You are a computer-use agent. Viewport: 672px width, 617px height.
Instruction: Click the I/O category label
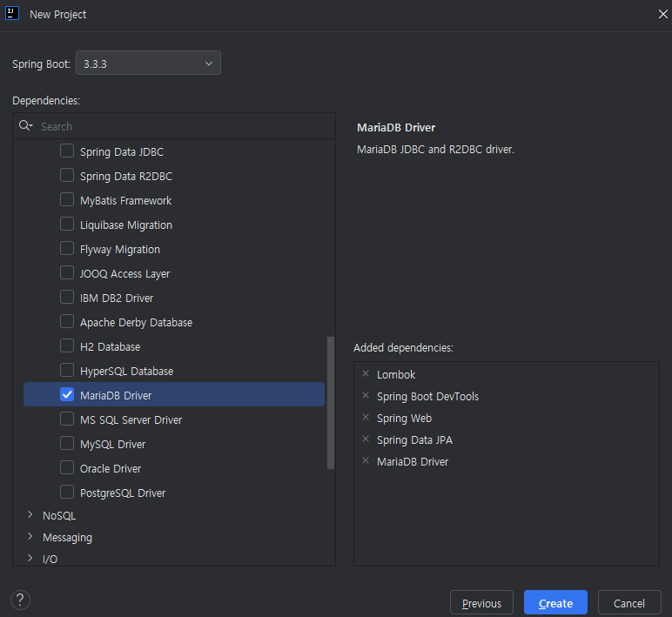click(x=50, y=560)
